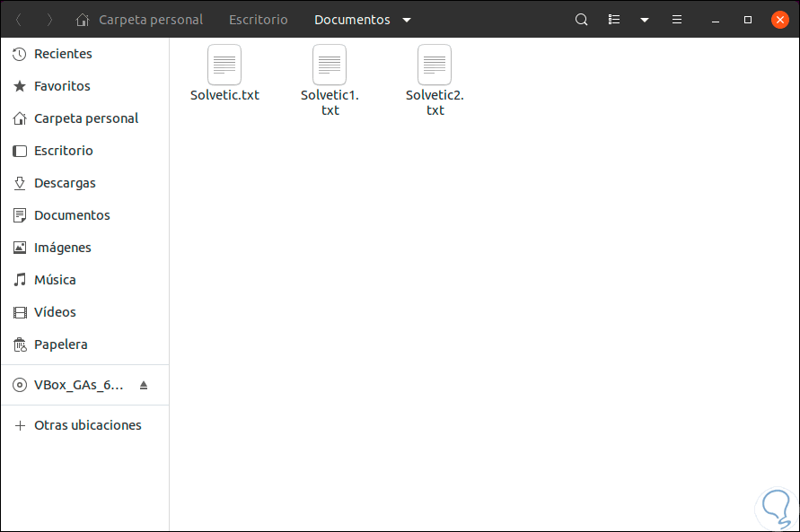Click the Favoritos star icon
Image resolution: width=800 pixels, height=532 pixels.
[x=20, y=86]
